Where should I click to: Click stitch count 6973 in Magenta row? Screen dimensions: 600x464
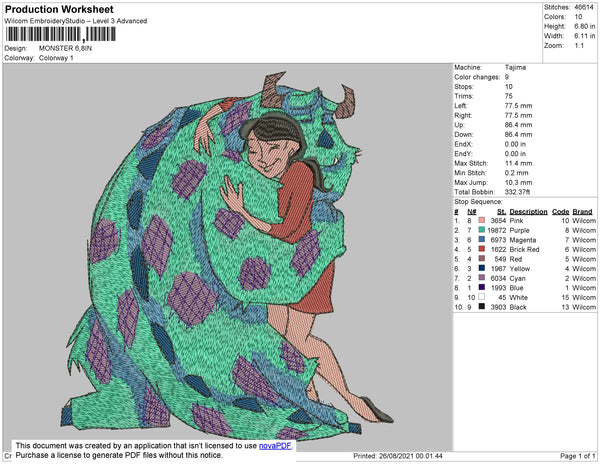(x=498, y=240)
